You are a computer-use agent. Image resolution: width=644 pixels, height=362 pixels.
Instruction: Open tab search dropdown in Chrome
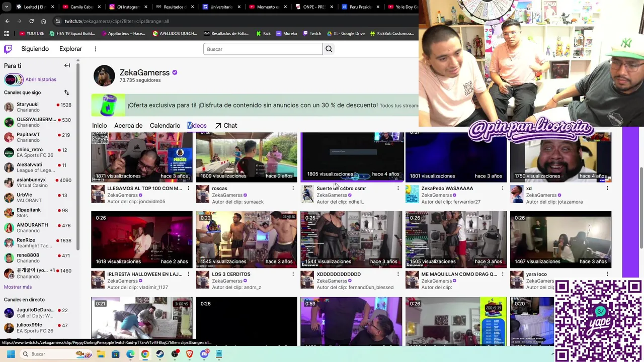[7, 7]
